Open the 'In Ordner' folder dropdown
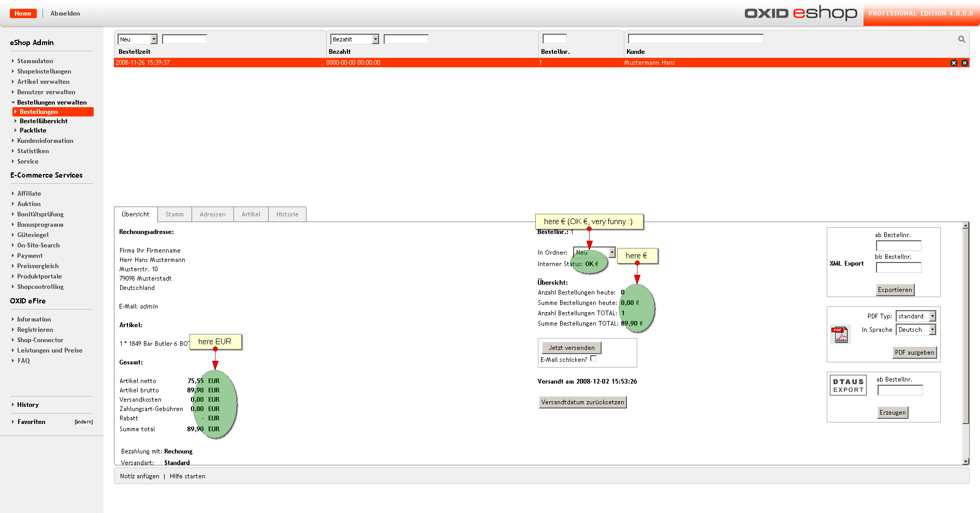Screen dimensions: 980x513 click(594, 253)
